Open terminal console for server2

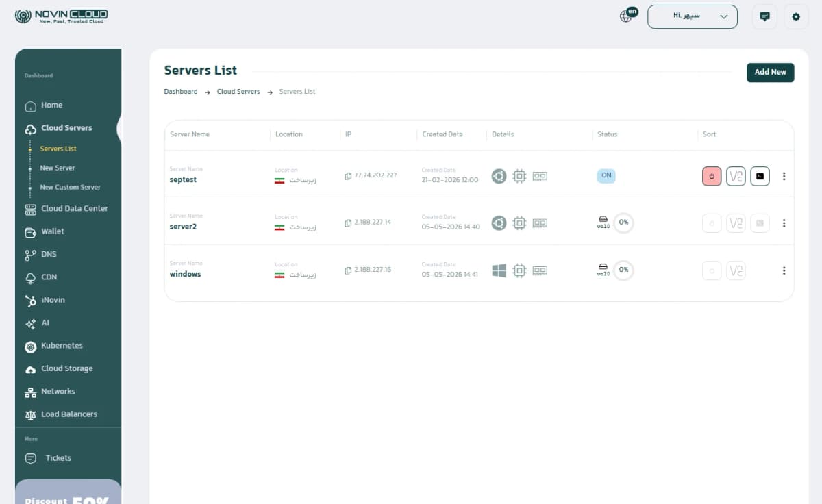(760, 223)
